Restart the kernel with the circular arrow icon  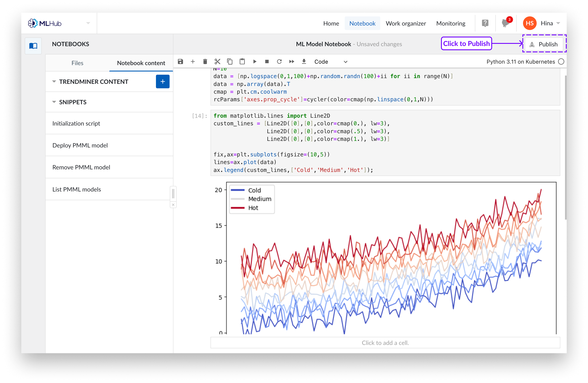click(279, 61)
